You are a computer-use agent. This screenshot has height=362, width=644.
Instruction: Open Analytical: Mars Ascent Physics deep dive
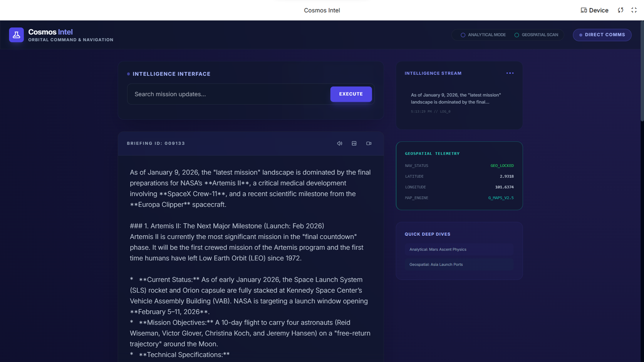(x=459, y=249)
